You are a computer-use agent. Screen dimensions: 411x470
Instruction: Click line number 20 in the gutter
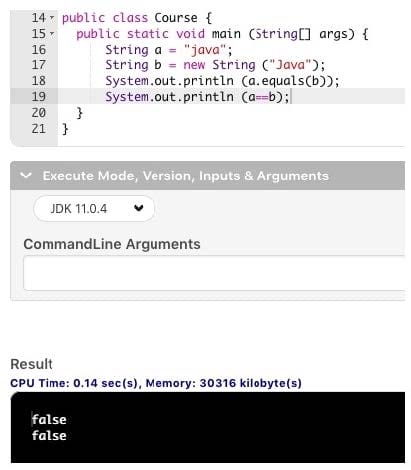pos(39,112)
